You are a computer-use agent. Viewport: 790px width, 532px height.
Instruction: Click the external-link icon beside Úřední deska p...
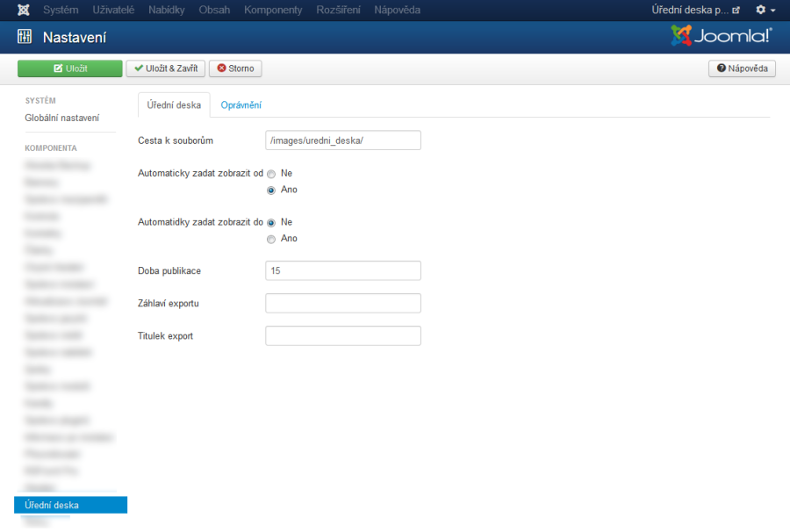736,10
